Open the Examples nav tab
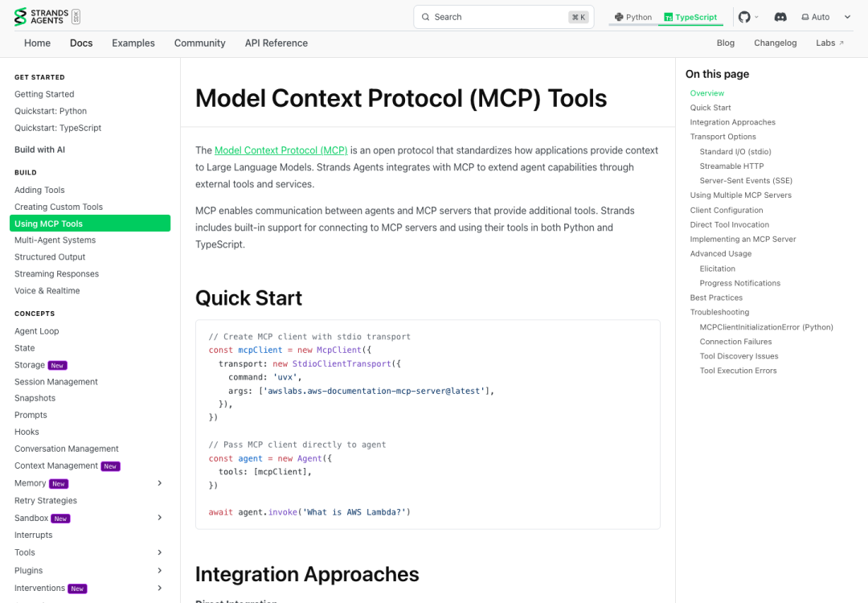The width and height of the screenshot is (868, 603). [x=133, y=43]
